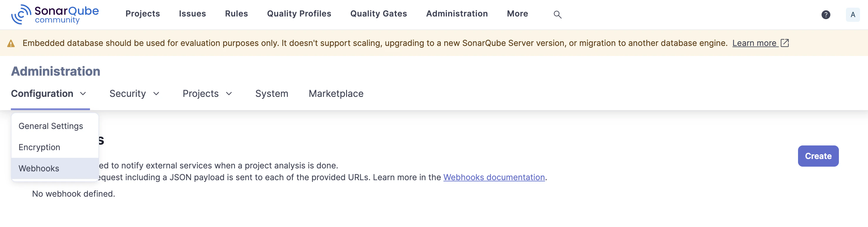The image size is (868, 227).
Task: Click the SonarQube community logo
Action: 55,14
